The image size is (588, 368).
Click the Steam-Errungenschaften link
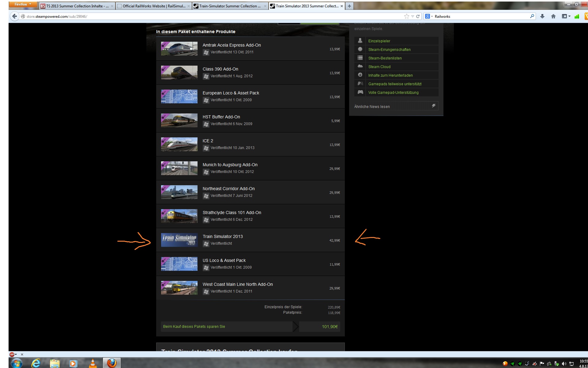click(389, 49)
